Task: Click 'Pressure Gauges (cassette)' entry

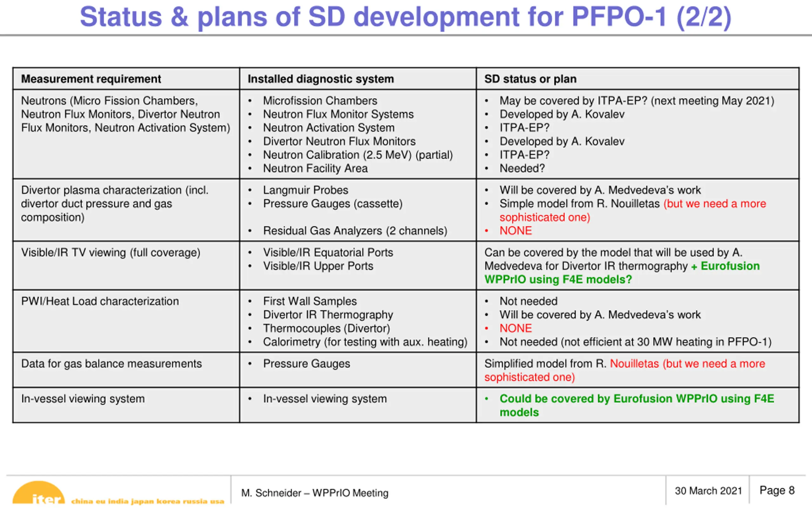Action: pos(332,204)
